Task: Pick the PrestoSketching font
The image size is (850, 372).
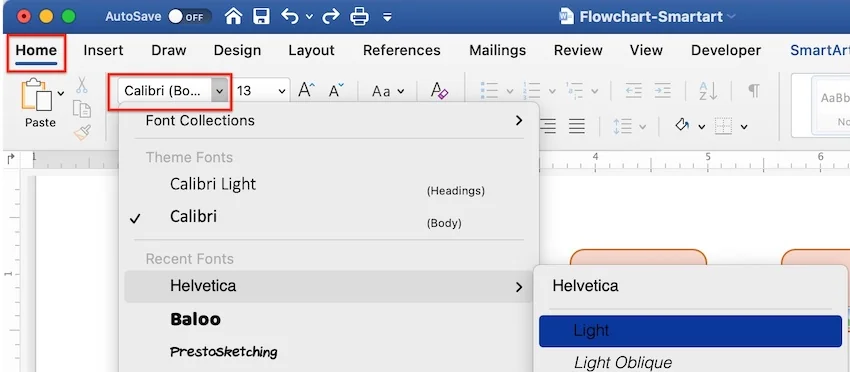Action: click(330, 352)
